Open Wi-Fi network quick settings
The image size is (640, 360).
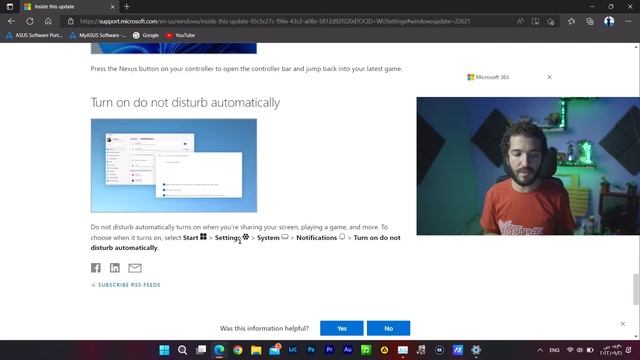click(570, 350)
